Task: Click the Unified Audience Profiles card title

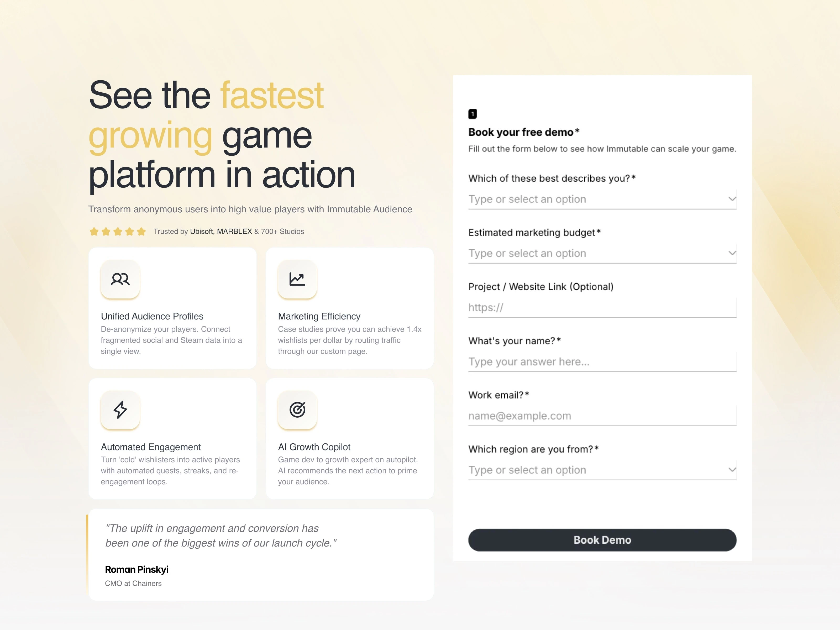Action: tap(152, 316)
